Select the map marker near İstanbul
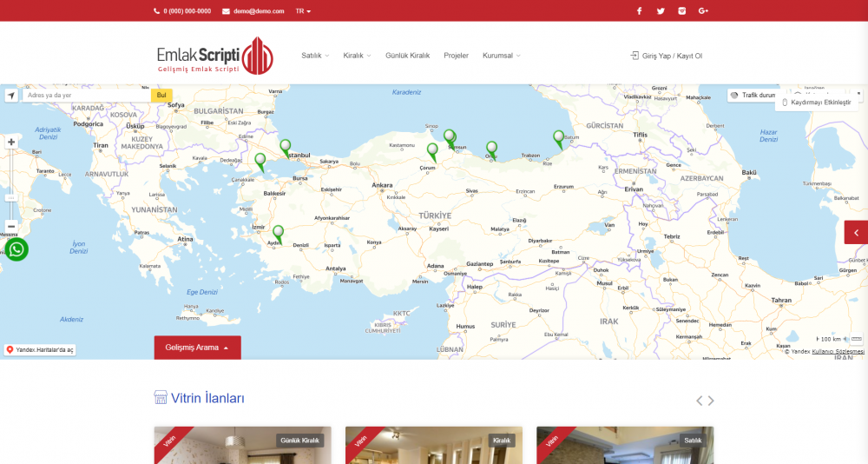Image resolution: width=868 pixels, height=464 pixels. [x=285, y=148]
